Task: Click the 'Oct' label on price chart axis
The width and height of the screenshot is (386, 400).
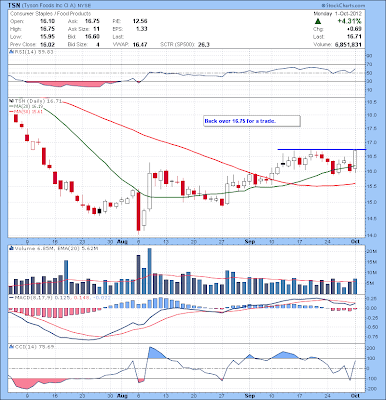Action: (355, 242)
